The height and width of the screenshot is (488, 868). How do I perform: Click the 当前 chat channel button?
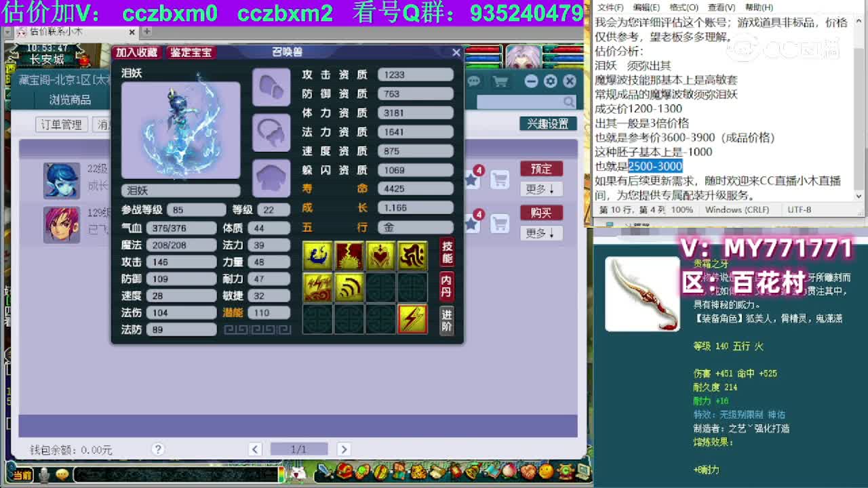tap(22, 475)
